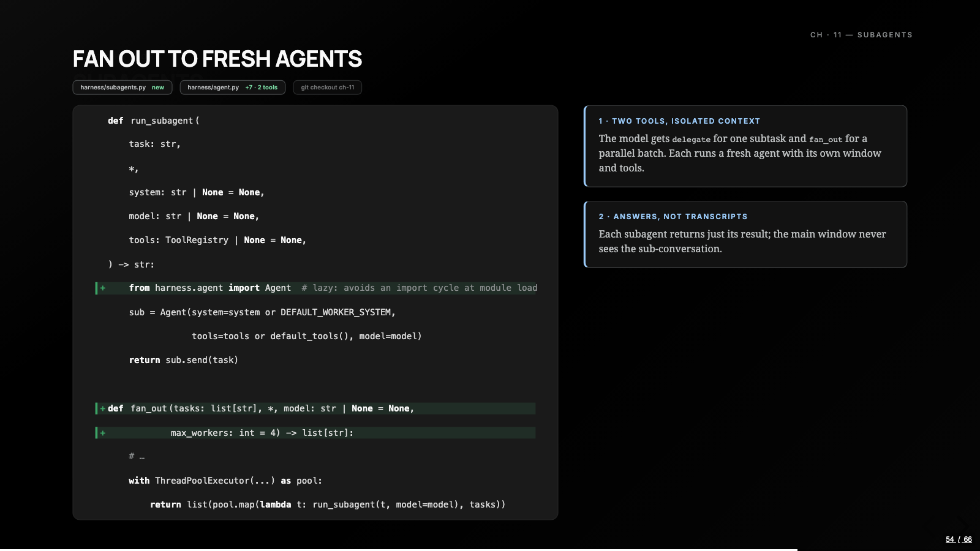980x551 pixels.
Task: Click the CH · 11 — SUBAGENTS chapter label
Action: tap(861, 35)
